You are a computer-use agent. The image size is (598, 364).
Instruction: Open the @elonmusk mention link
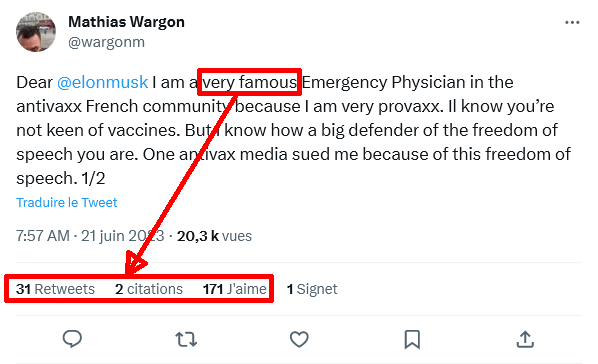pyautogui.click(x=103, y=82)
